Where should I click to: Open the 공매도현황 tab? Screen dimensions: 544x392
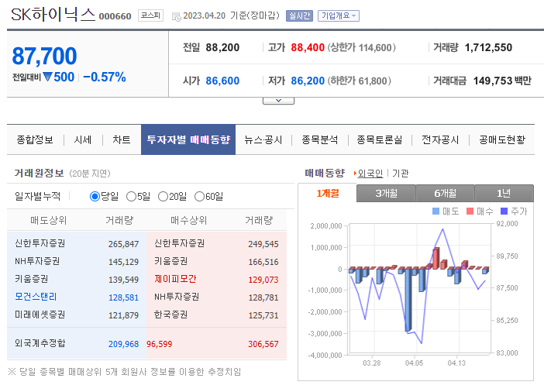(502, 139)
